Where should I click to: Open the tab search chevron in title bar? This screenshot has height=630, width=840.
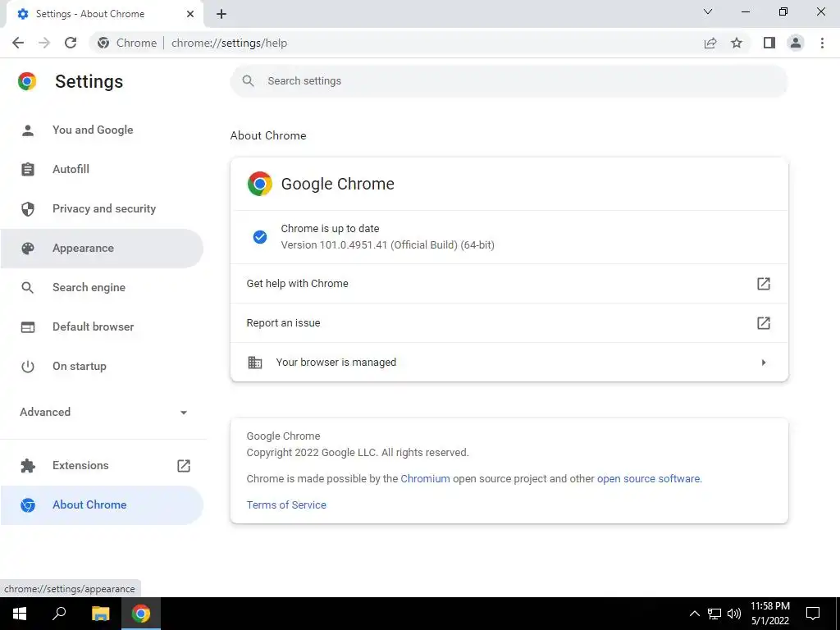point(708,11)
